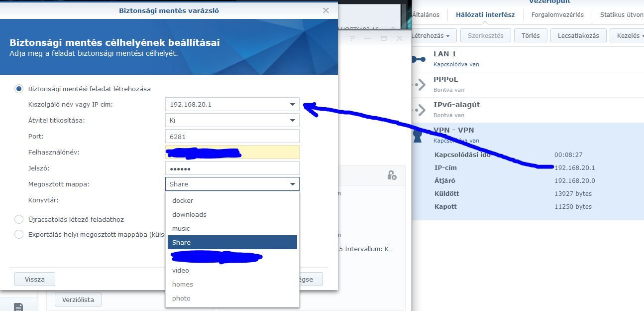This screenshot has height=311, width=644.
Task: Click the Kapott value 11250 bytes
Action: [573, 207]
